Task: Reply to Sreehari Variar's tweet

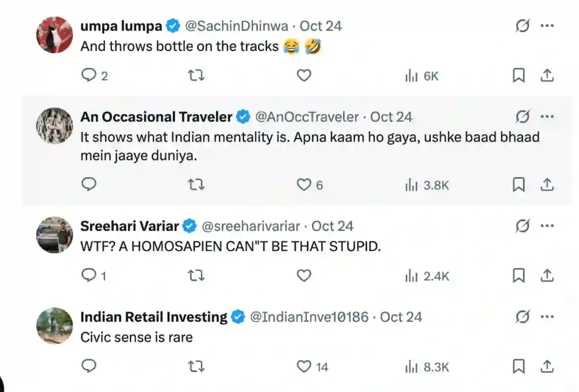Action: [89, 275]
